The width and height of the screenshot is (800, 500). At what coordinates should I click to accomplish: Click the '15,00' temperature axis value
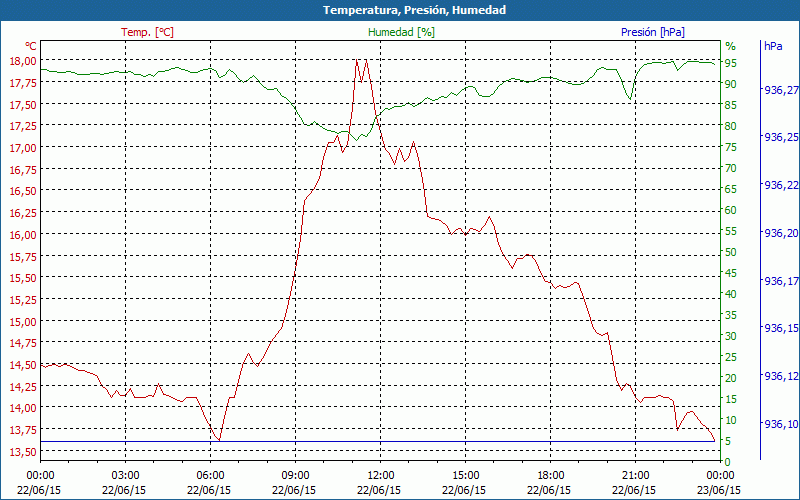pos(23,321)
